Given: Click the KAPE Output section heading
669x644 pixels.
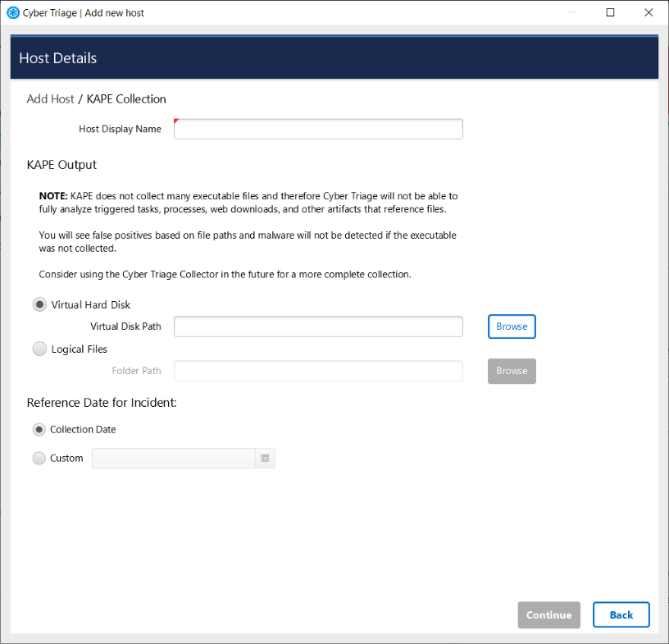Looking at the screenshot, I should click(61, 165).
